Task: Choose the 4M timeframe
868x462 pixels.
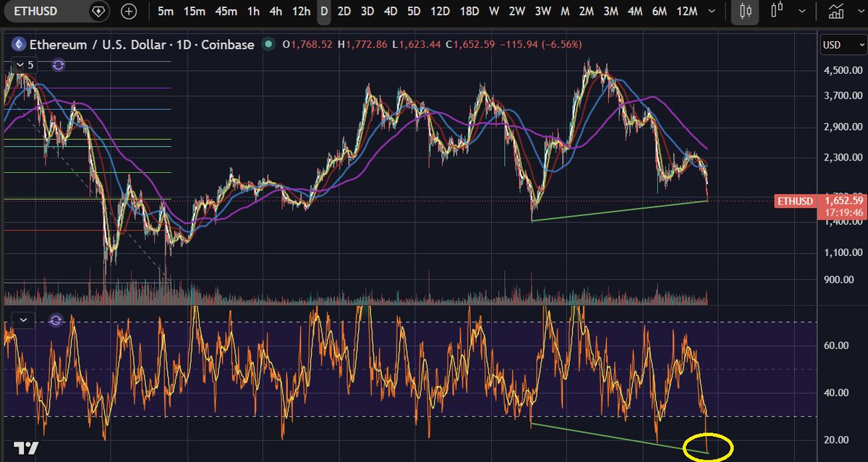Action: pyautogui.click(x=635, y=12)
